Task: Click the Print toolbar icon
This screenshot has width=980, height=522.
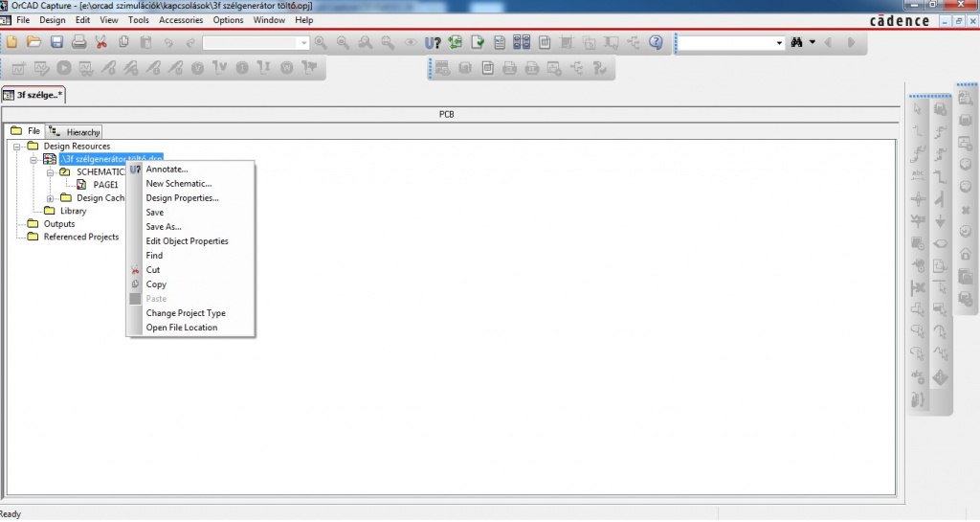Action: [78, 42]
